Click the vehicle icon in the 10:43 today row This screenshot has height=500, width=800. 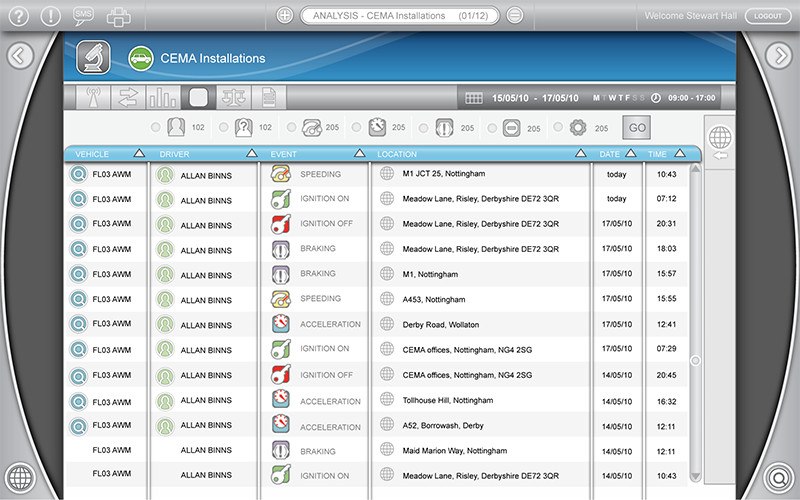click(x=78, y=174)
